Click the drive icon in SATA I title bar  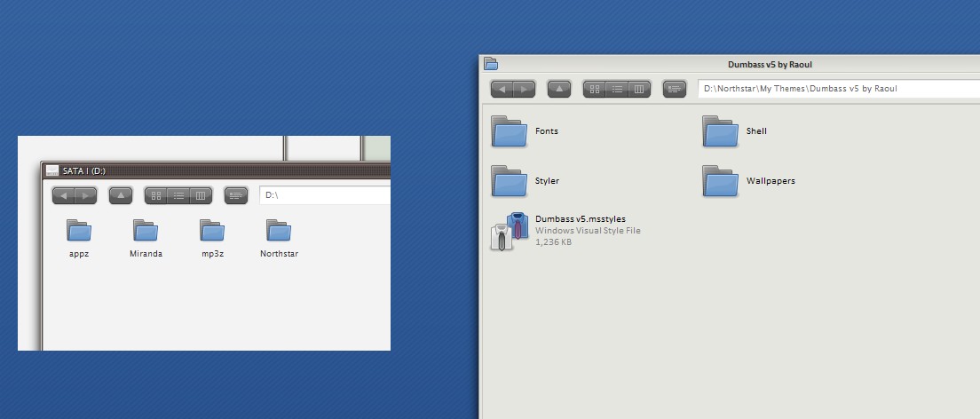point(52,170)
